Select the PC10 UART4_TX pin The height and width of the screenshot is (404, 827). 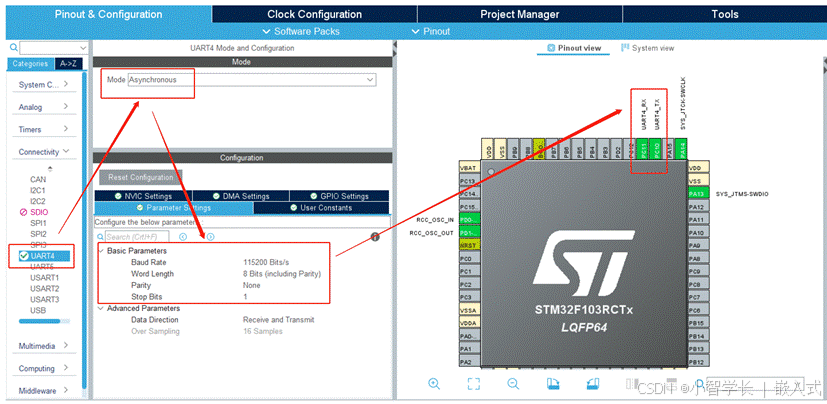(x=655, y=149)
